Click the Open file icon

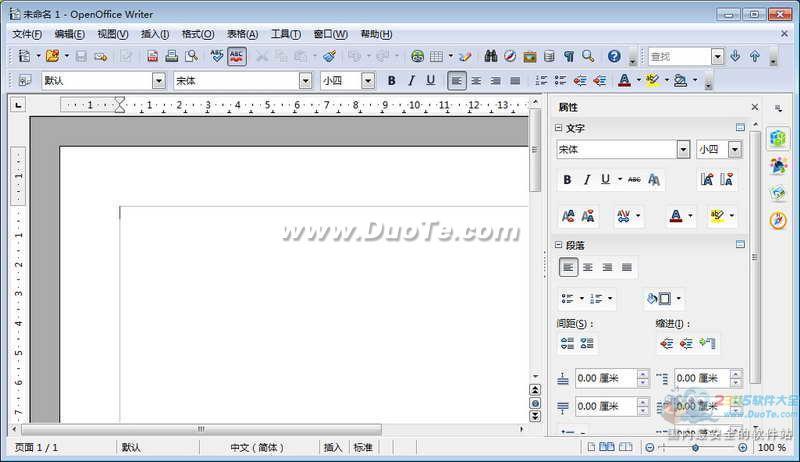coord(52,56)
